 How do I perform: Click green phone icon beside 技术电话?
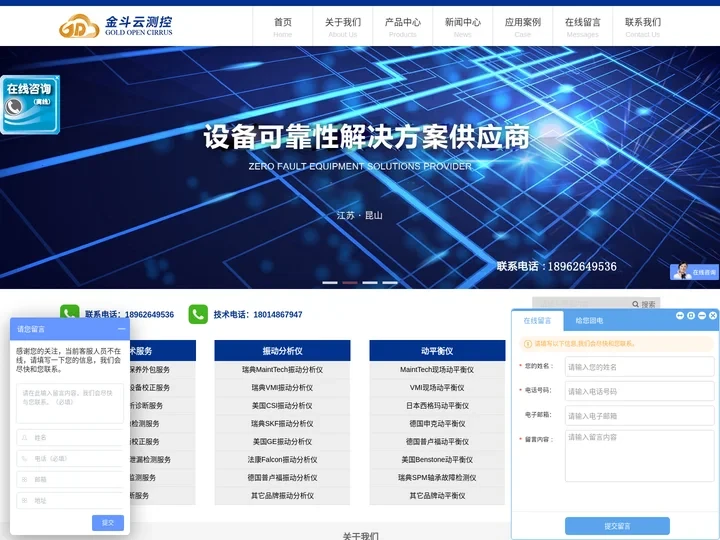coord(198,314)
